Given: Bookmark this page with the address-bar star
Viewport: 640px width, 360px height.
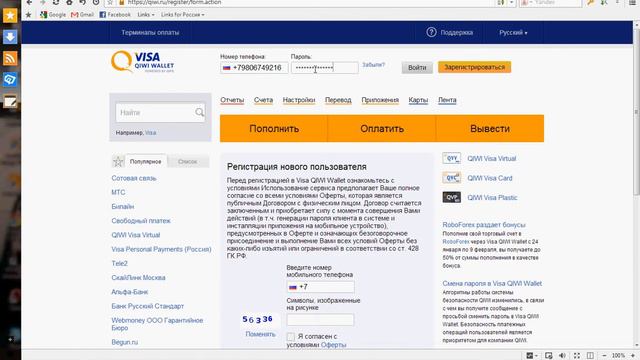Looking at the screenshot, I should (x=110, y=2).
